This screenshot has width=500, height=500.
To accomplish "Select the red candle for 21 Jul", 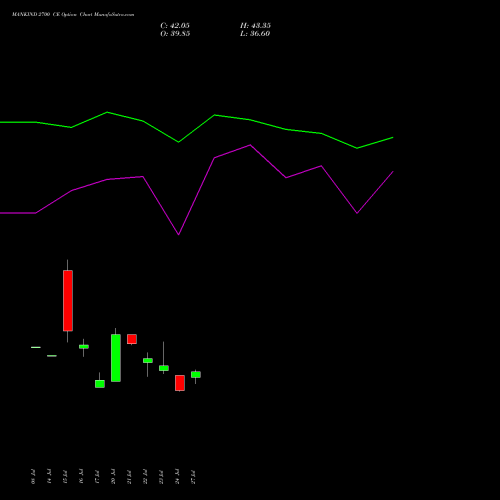I will 132,339.
